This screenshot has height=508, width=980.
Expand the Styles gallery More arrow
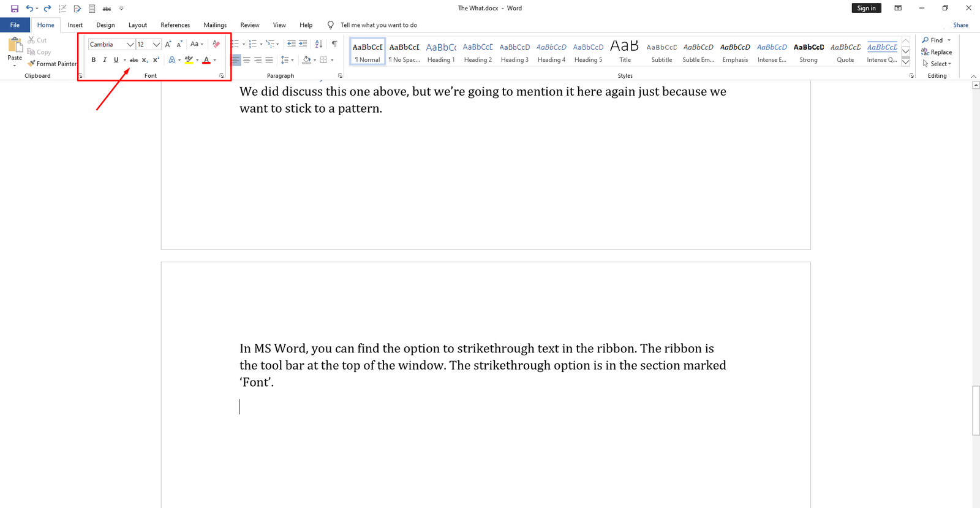pyautogui.click(x=906, y=62)
